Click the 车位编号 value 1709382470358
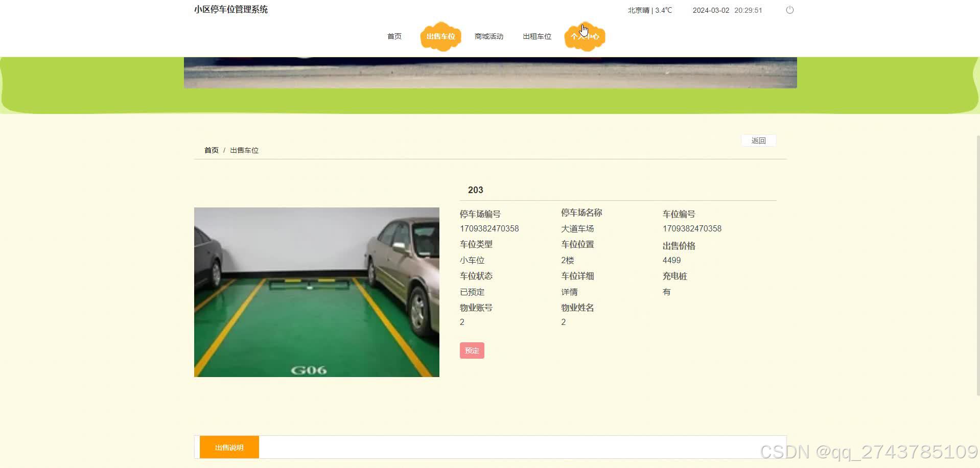980x468 pixels. pos(692,229)
